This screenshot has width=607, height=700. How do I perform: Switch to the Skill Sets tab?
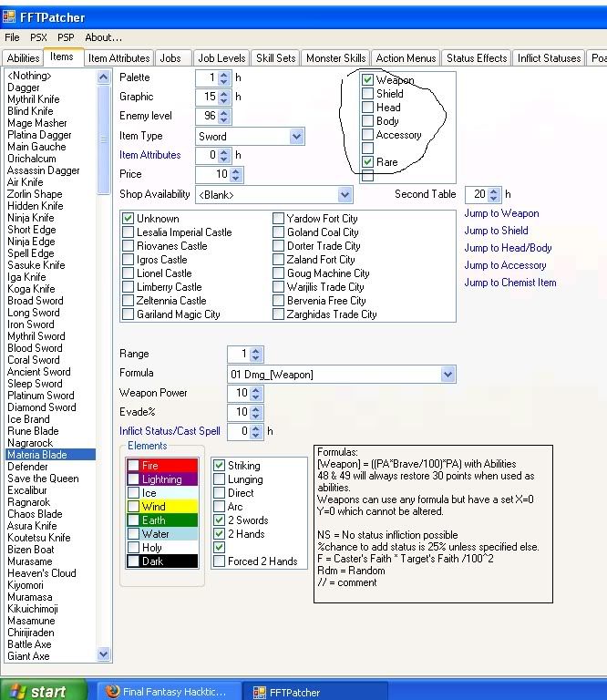click(x=275, y=58)
